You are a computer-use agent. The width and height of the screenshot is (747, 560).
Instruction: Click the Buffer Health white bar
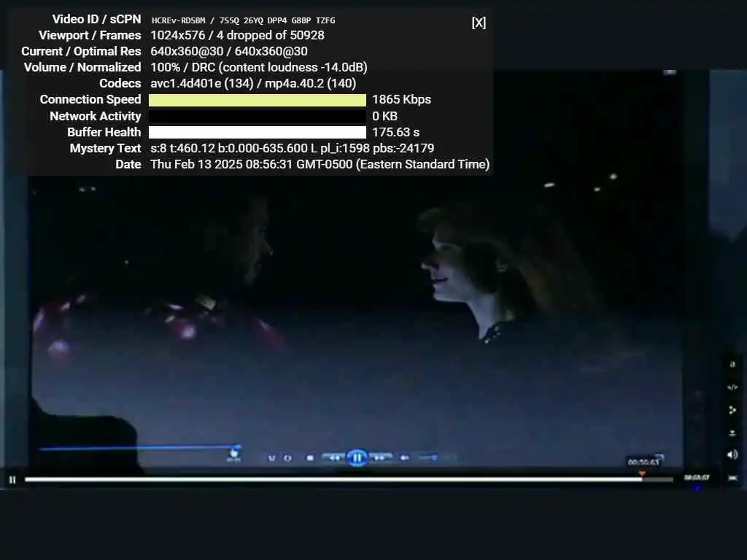(258, 133)
